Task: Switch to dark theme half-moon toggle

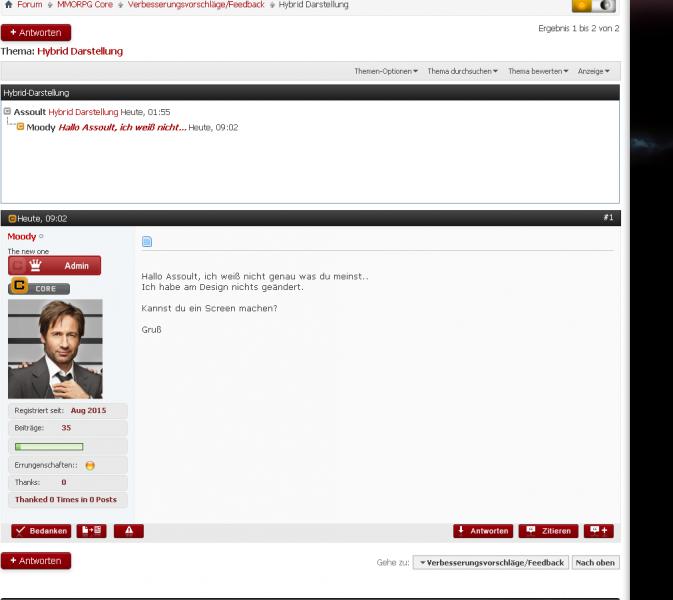Action: click(605, 6)
